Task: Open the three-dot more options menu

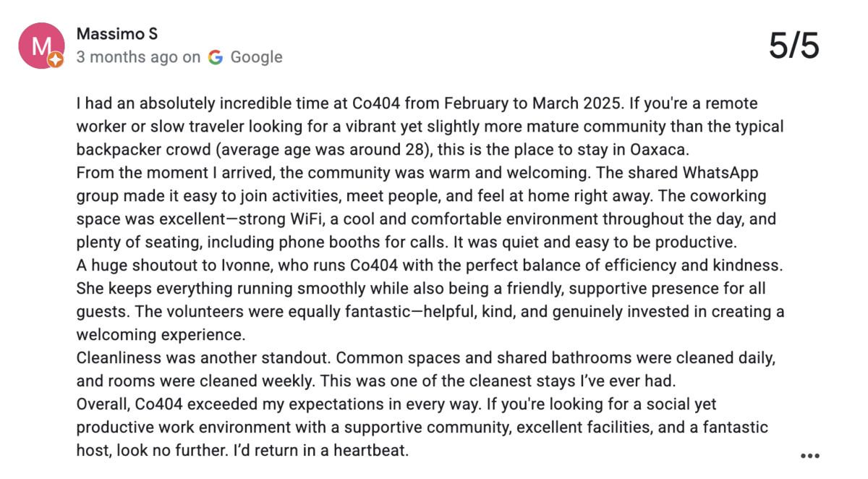Action: tap(809, 456)
